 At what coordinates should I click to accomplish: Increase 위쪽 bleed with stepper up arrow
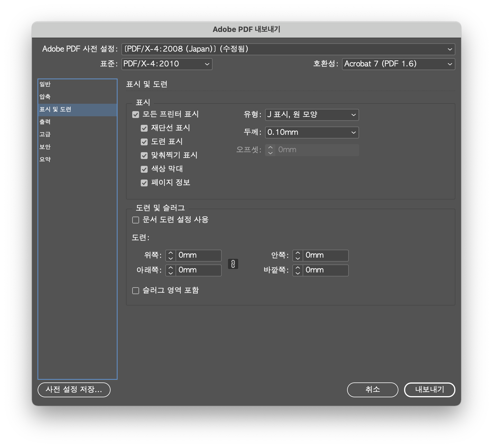tap(171, 252)
